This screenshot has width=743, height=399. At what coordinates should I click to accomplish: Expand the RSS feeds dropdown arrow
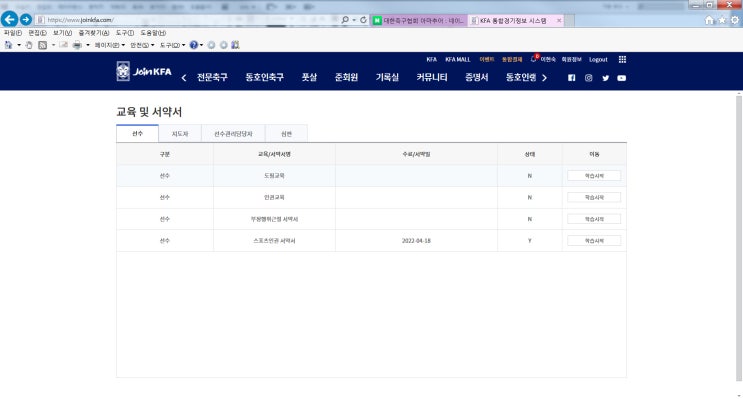[53, 45]
